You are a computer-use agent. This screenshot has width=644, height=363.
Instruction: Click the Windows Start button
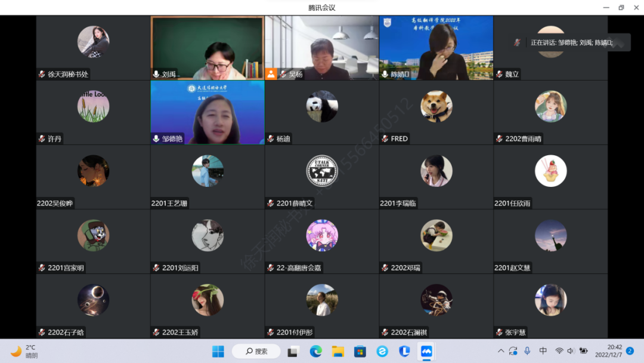218,351
